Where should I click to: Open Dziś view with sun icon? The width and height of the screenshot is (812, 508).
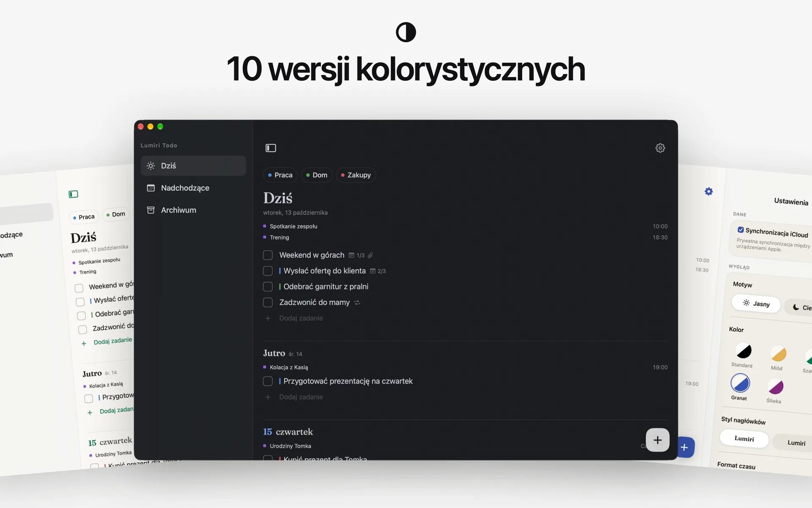193,166
